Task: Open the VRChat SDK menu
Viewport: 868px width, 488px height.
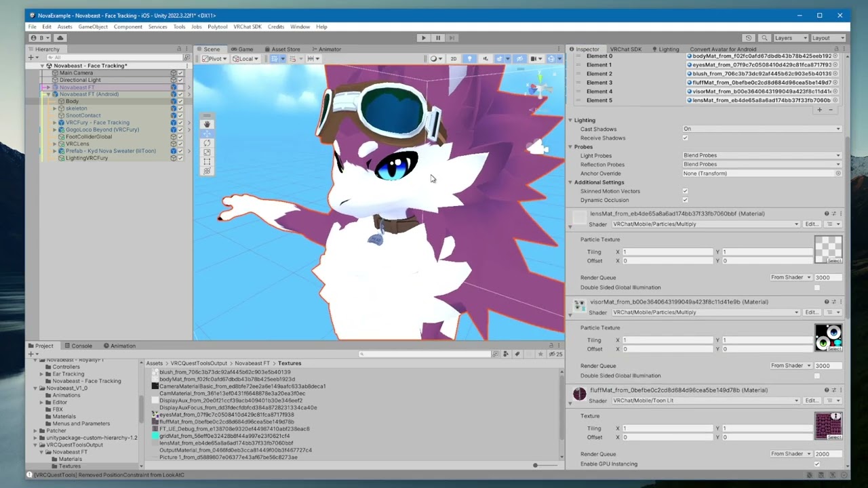Action: 248,27
